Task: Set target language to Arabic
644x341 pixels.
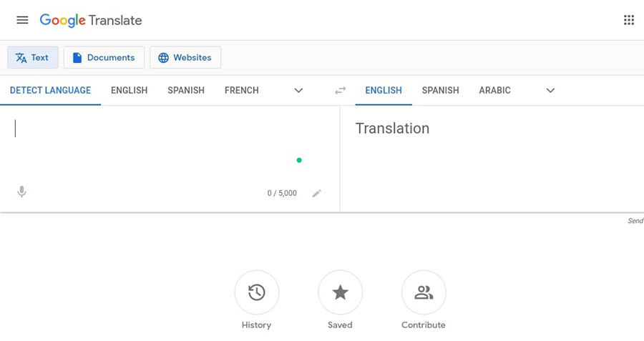Action: [494, 91]
